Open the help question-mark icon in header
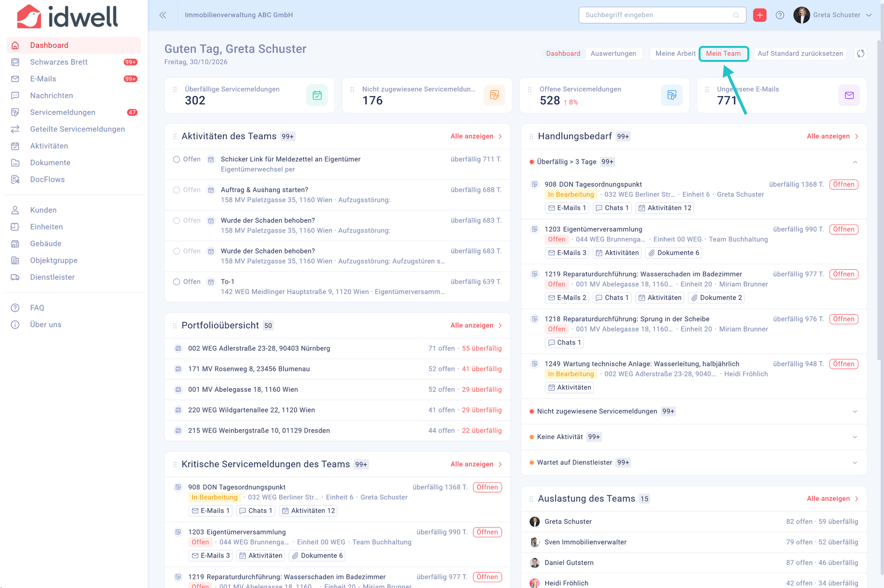Image resolution: width=884 pixels, height=588 pixels. 780,15
